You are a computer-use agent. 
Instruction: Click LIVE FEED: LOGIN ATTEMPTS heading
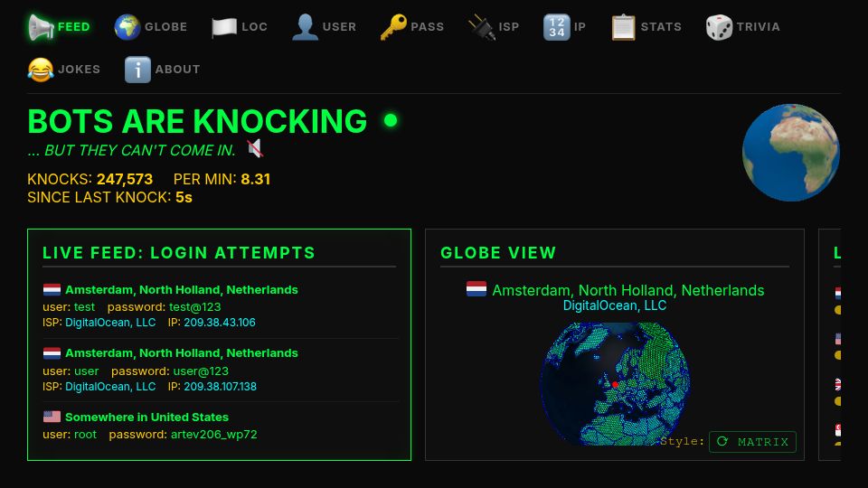[179, 253]
